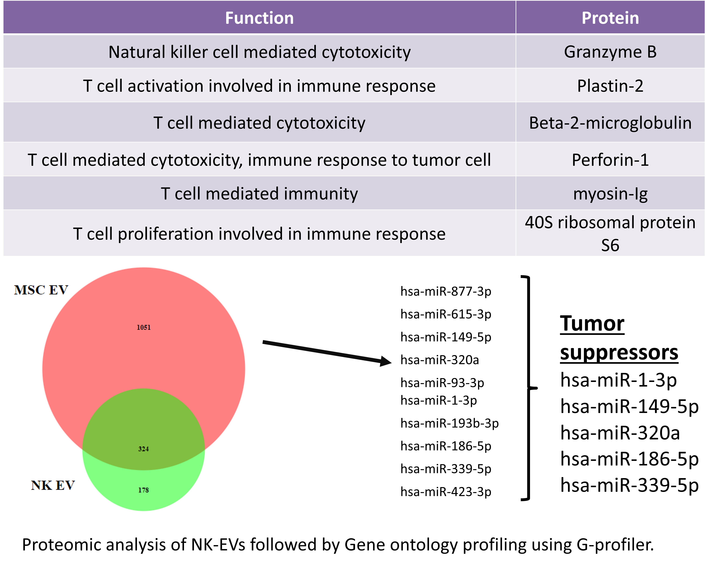Select the MSC EV label
728x567 pixels.
pos(41,290)
